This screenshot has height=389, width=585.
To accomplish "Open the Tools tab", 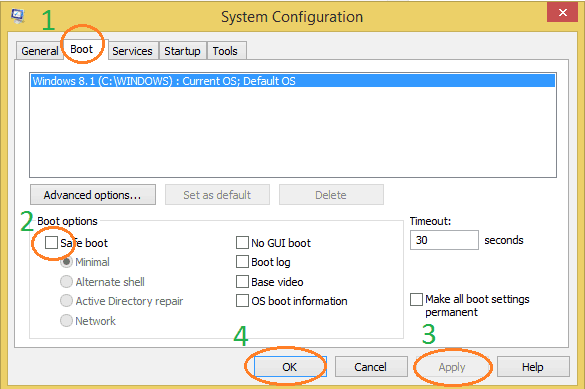I will (x=225, y=51).
